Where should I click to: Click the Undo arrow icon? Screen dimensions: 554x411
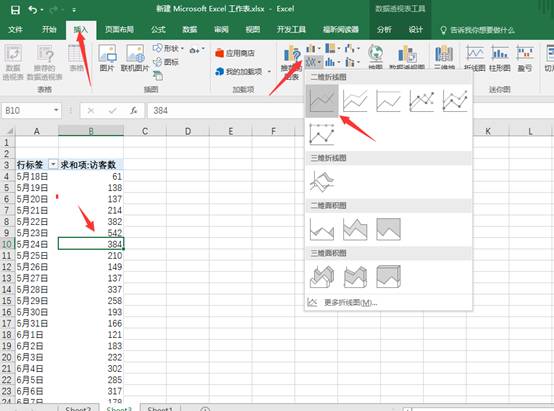33,10
